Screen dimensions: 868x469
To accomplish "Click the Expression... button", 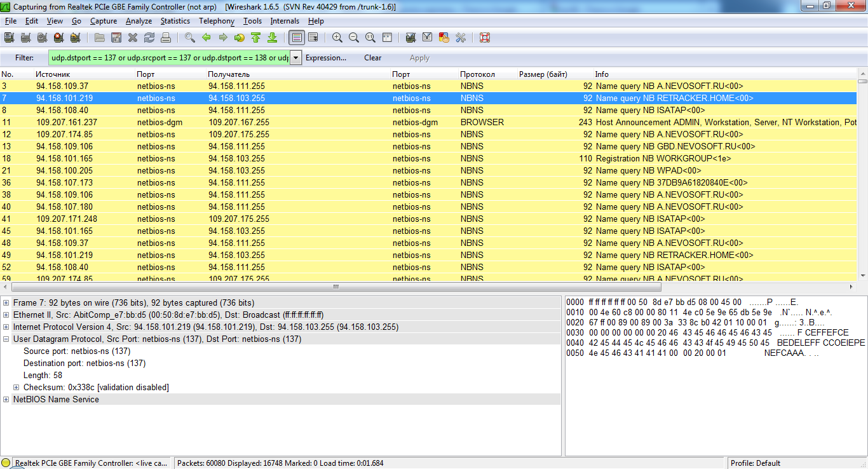I will click(x=327, y=58).
